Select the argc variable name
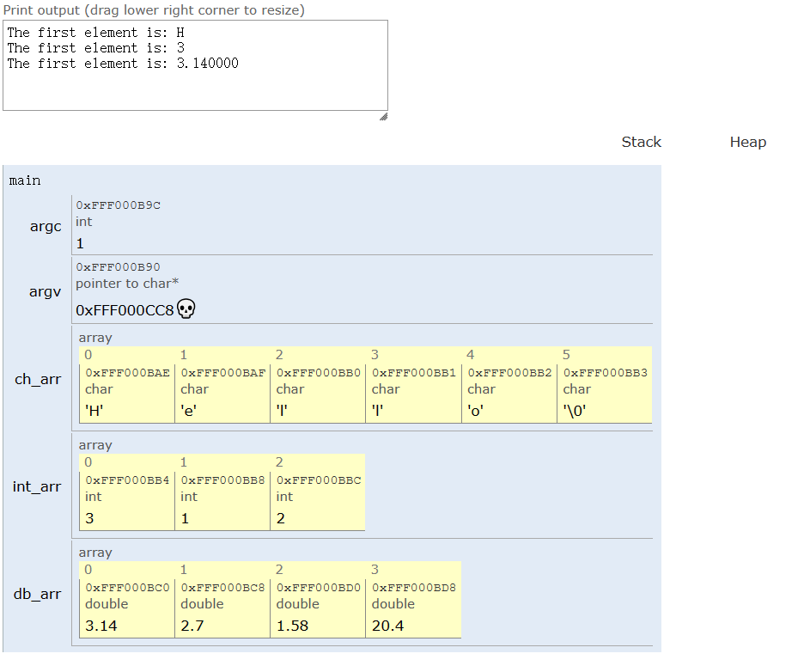 point(46,226)
